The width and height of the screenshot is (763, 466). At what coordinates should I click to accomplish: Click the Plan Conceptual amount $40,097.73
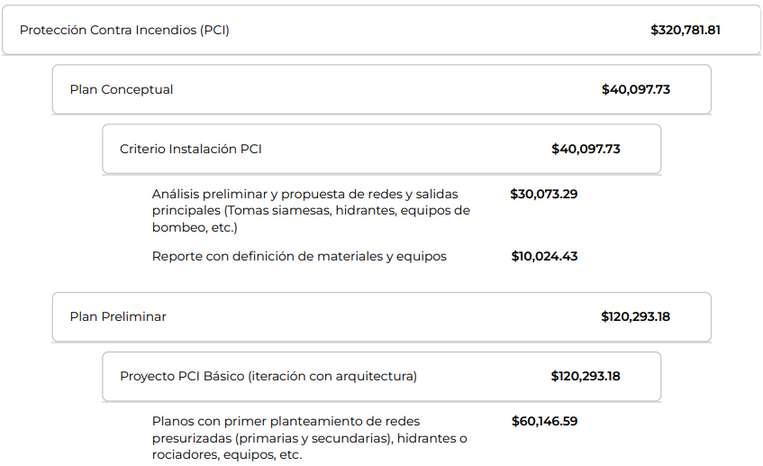[636, 90]
